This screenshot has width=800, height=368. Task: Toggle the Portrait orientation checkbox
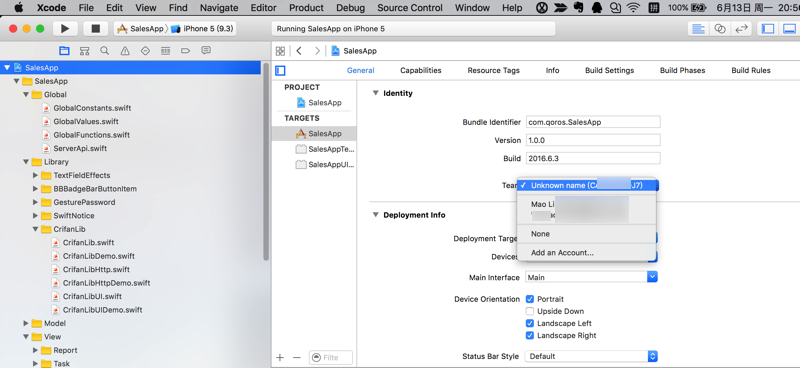point(530,299)
